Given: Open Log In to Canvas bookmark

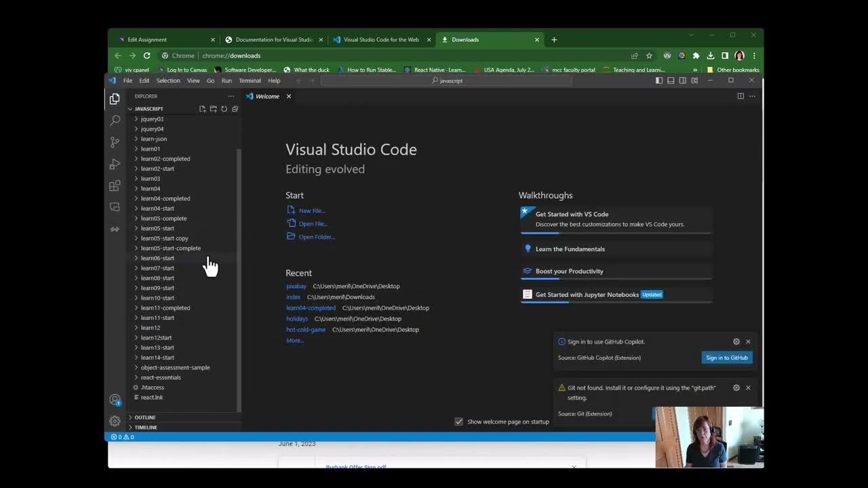Looking at the screenshot, I should [182, 70].
